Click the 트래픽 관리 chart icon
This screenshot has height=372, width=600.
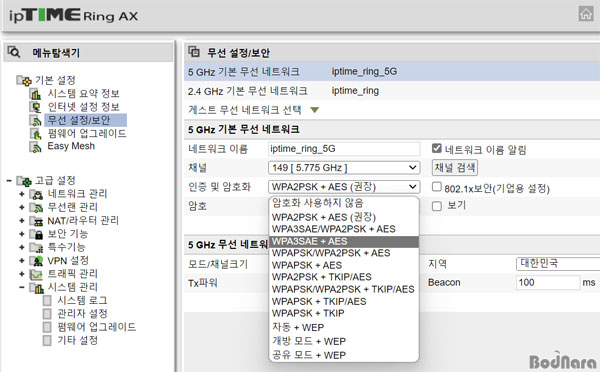click(x=36, y=274)
